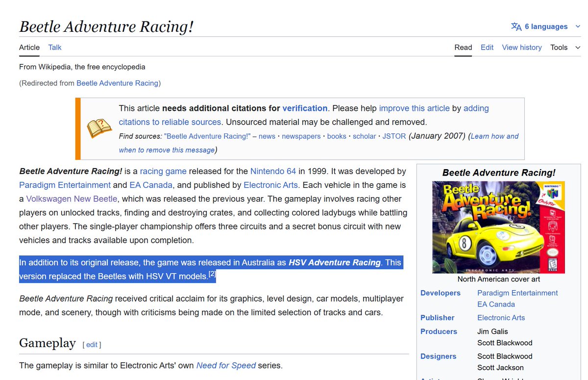Follow the redirected Beetle Adventure Racing link
The image size is (588, 380).
[117, 83]
